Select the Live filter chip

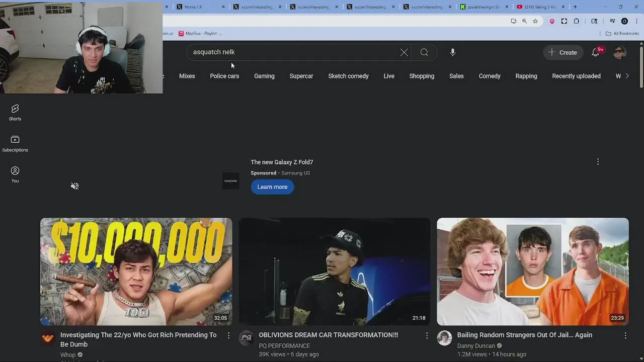pos(389,76)
